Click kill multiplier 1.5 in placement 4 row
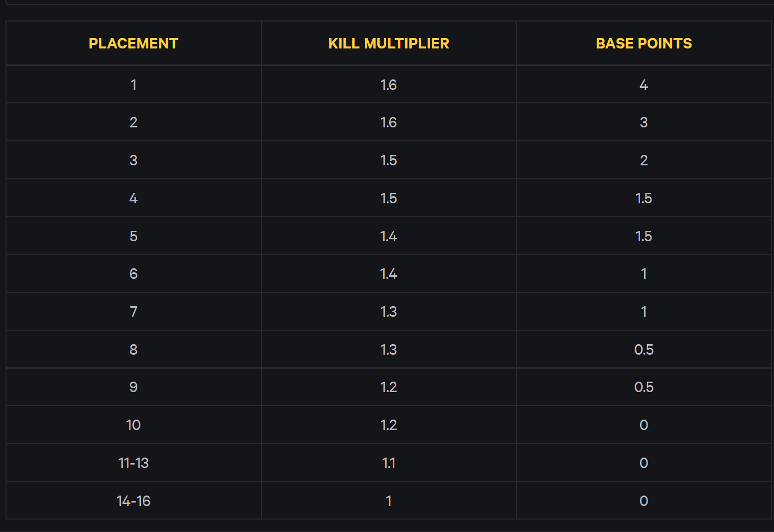Screen dimensions: 774x532 point(389,198)
